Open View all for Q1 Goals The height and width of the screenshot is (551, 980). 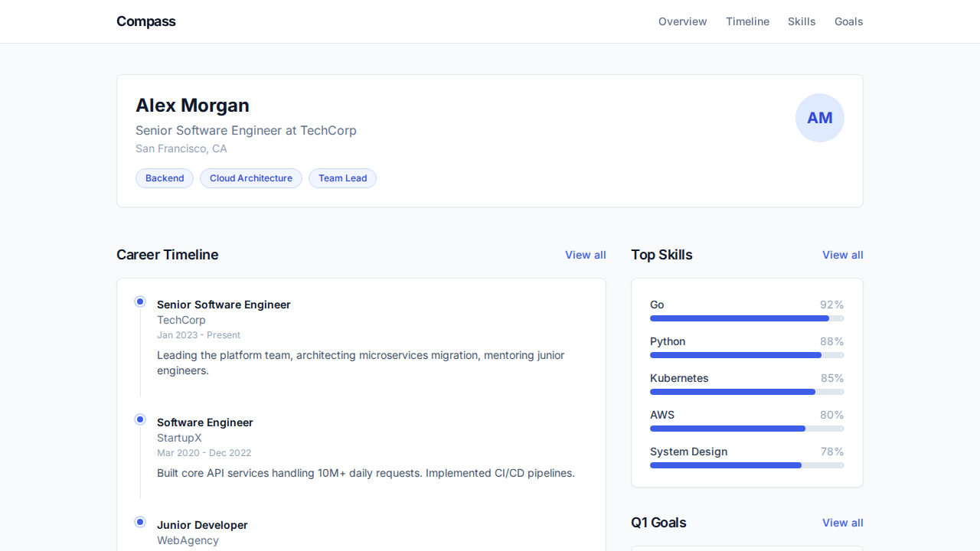pyautogui.click(x=842, y=523)
